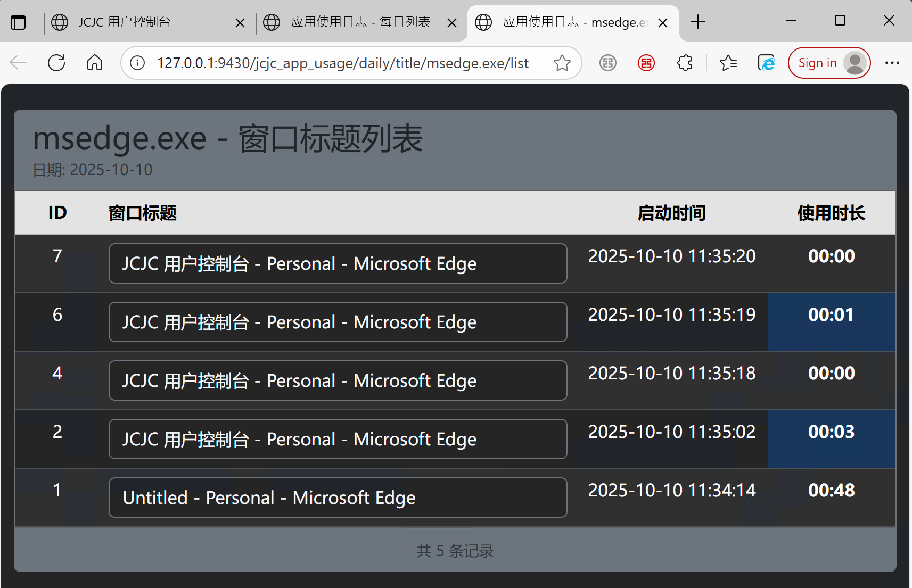Select window title field in row 4
This screenshot has height=588, width=912.
point(338,380)
